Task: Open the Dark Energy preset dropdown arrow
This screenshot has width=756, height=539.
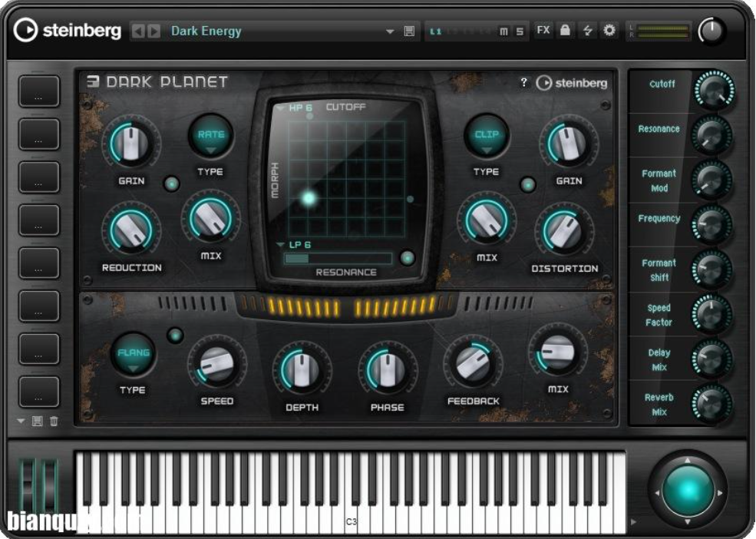Action: pos(390,31)
